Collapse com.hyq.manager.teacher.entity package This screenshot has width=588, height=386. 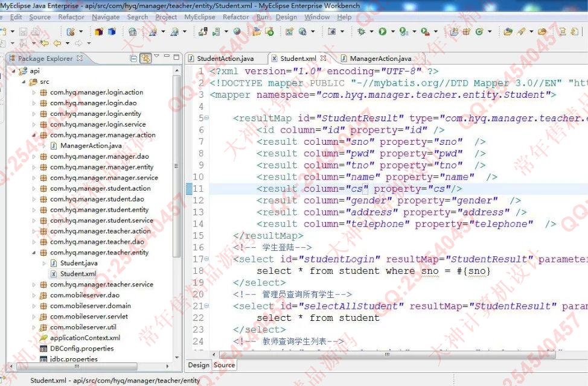(34, 253)
